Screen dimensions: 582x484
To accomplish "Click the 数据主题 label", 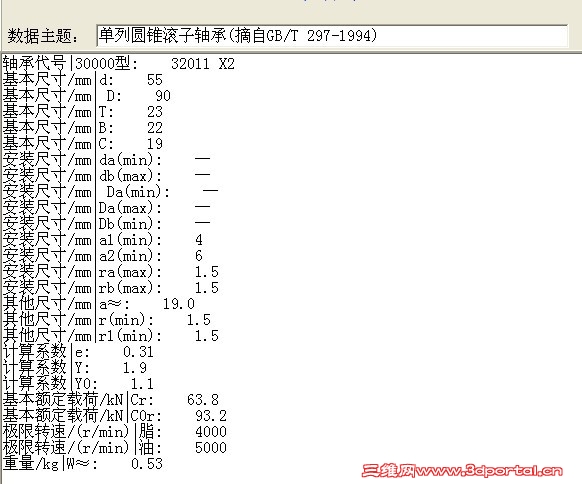I will 43,36.
